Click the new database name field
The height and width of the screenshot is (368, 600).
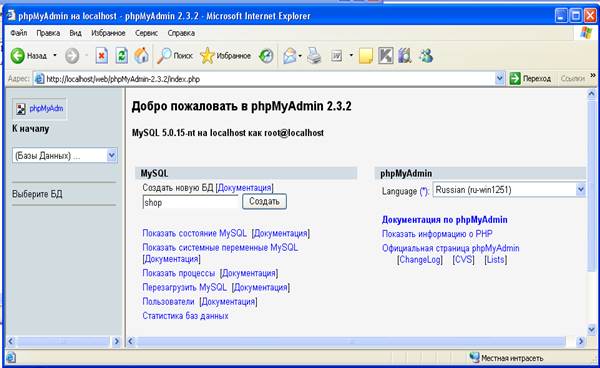click(191, 202)
